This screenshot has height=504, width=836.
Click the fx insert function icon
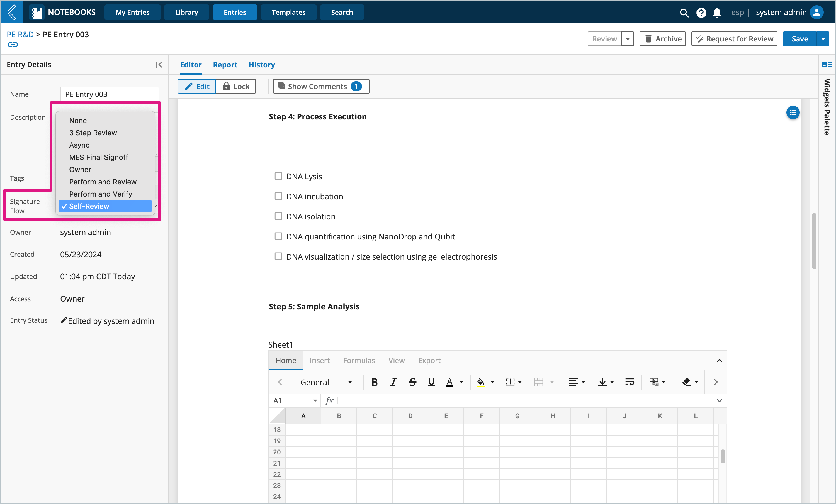(329, 401)
